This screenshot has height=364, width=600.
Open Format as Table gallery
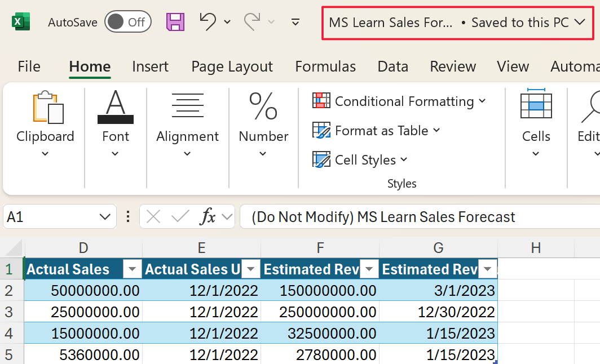click(x=376, y=131)
